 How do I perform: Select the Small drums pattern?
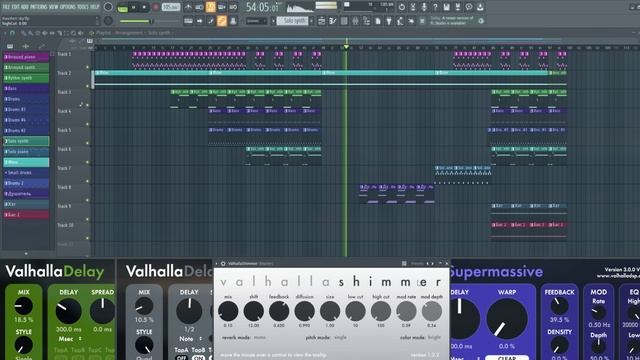26,173
